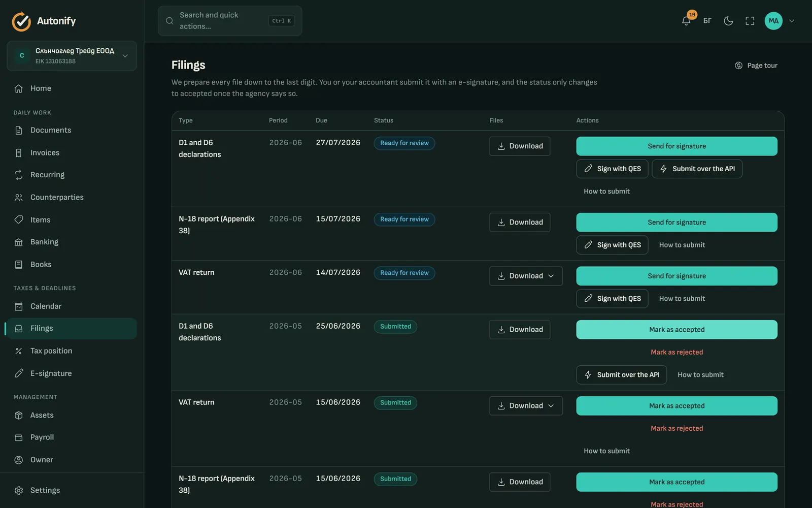The height and width of the screenshot is (508, 812).
Task: Click the Status column header
Action: (384, 120)
